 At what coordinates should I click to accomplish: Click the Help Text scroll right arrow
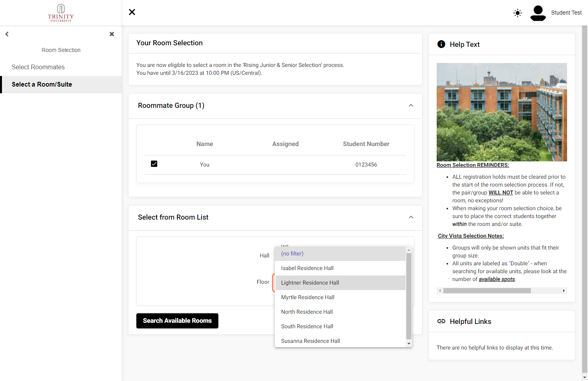coord(564,291)
